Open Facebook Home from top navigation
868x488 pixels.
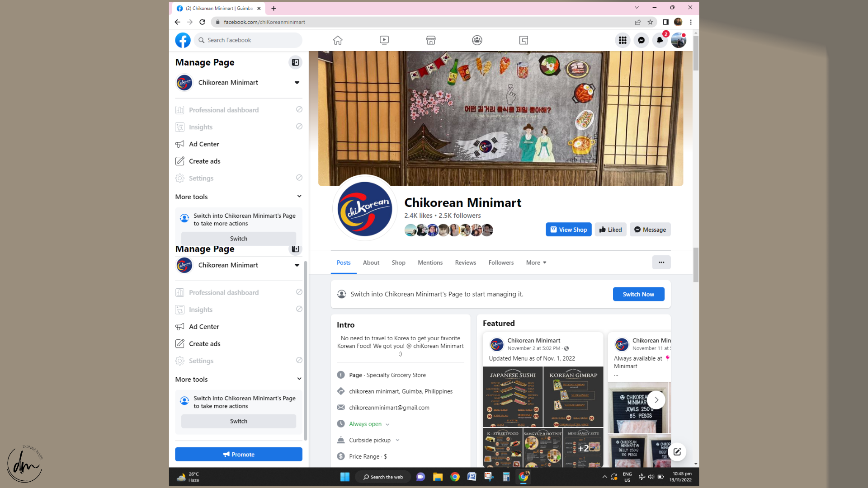click(x=338, y=40)
